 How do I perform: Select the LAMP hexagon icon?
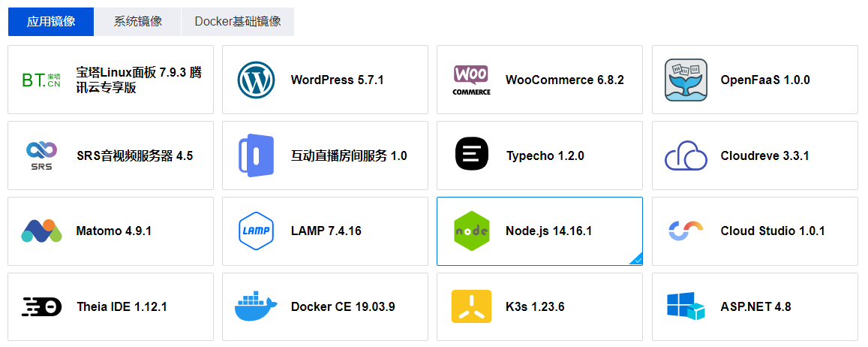pos(257,231)
